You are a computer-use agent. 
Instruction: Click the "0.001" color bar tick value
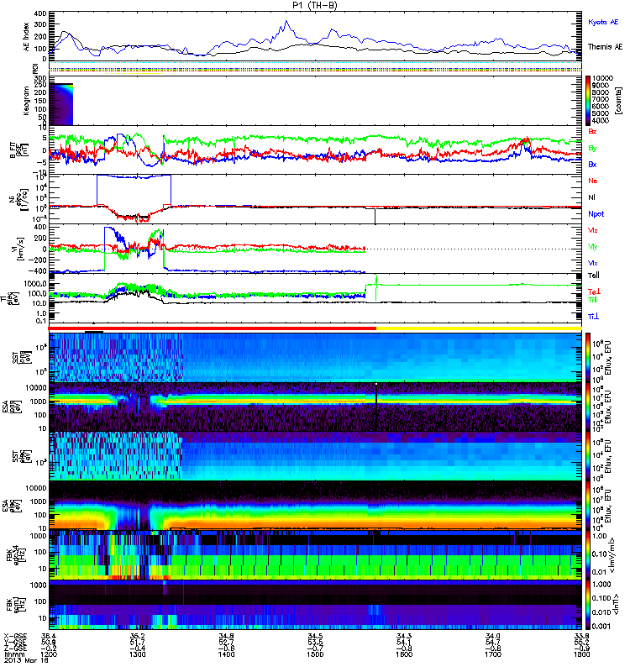[x=601, y=626]
